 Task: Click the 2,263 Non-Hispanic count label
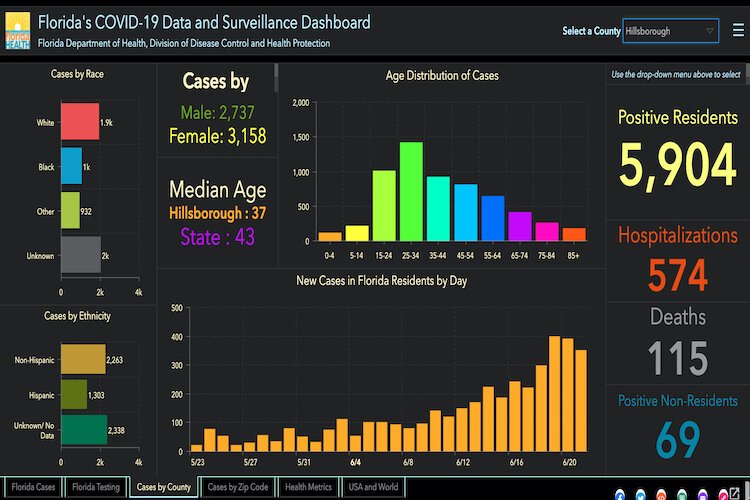[115, 360]
